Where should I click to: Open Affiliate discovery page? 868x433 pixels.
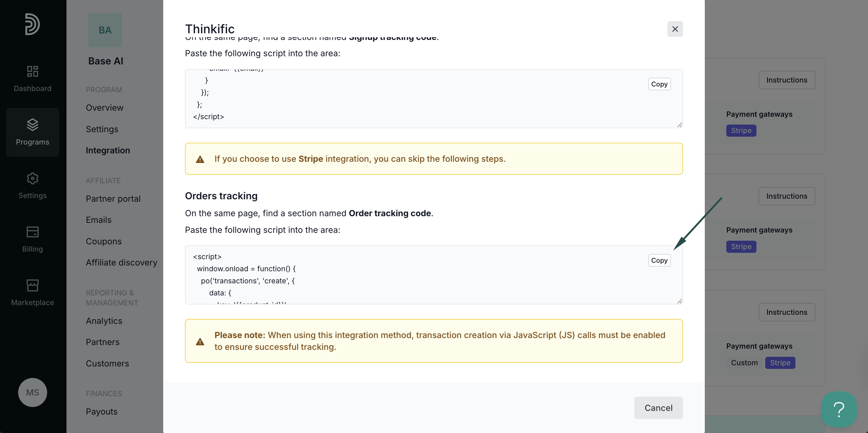pyautogui.click(x=121, y=262)
